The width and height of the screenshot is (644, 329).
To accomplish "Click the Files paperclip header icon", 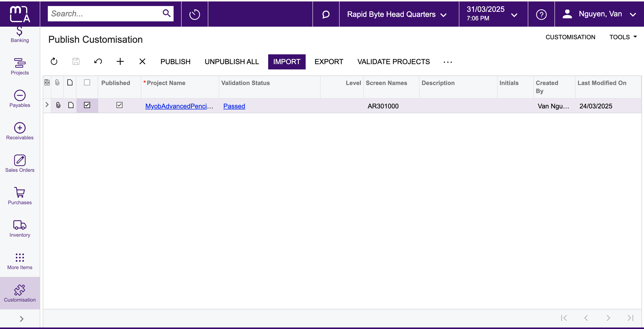I will pos(57,83).
